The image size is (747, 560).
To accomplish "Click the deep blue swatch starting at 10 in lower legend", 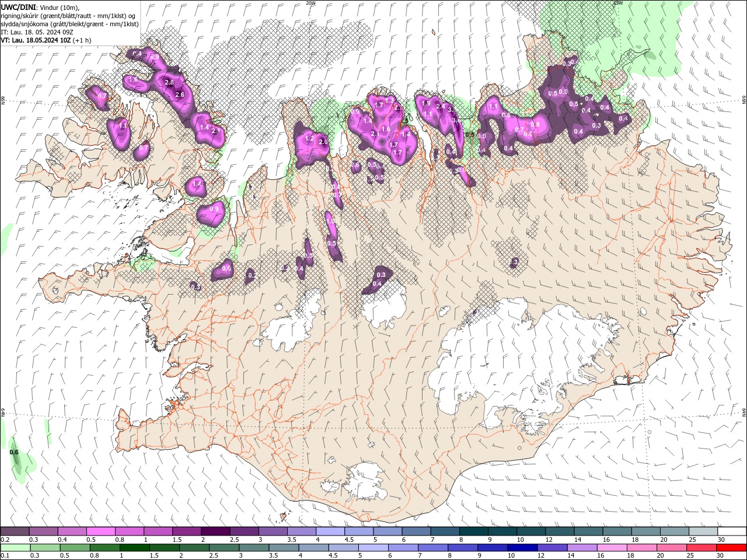I will 523,548.
